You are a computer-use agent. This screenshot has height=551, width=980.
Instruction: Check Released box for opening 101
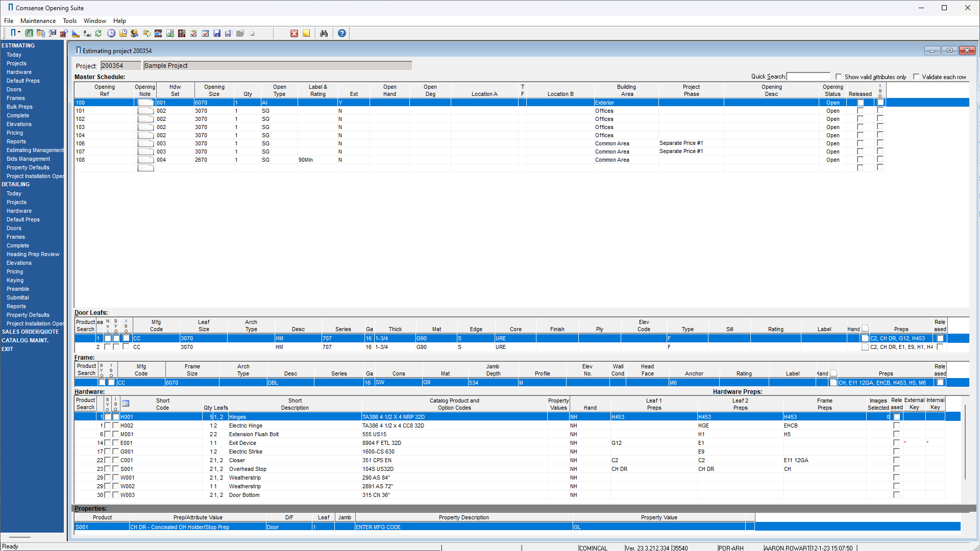tap(860, 111)
